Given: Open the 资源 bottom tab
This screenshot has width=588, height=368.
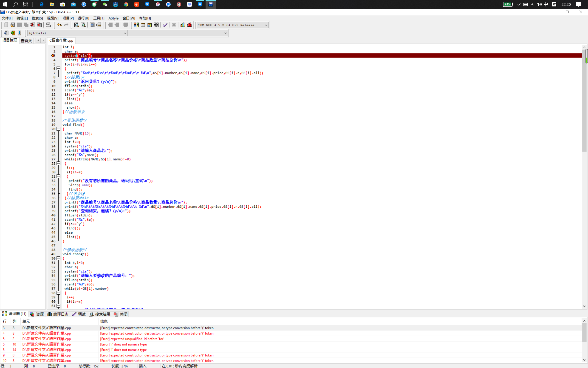Looking at the screenshot, I should (x=37, y=314).
